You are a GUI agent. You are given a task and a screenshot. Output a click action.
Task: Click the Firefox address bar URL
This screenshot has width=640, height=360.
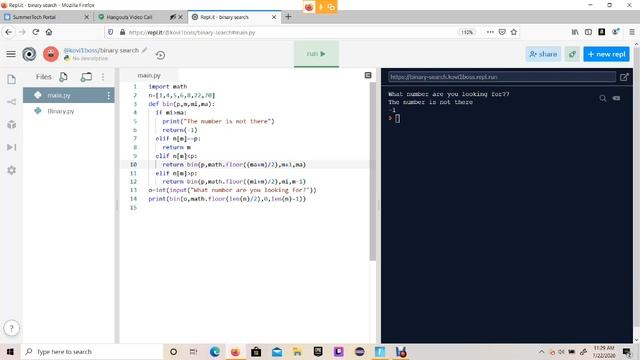192,32
